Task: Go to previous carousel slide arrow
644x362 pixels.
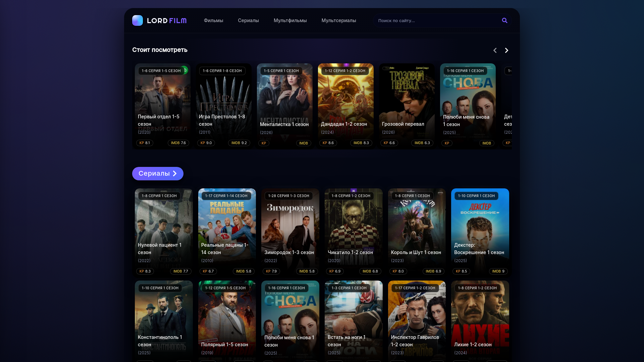Action: click(x=495, y=50)
